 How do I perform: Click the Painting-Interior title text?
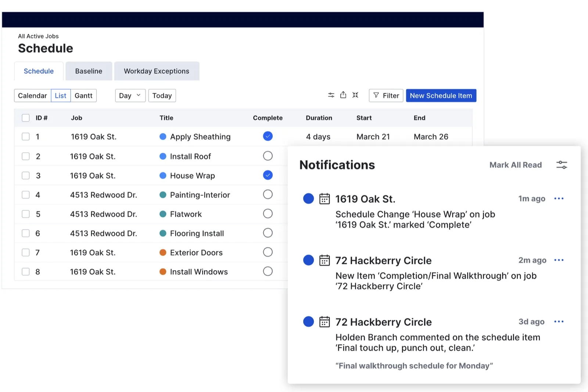(x=200, y=195)
